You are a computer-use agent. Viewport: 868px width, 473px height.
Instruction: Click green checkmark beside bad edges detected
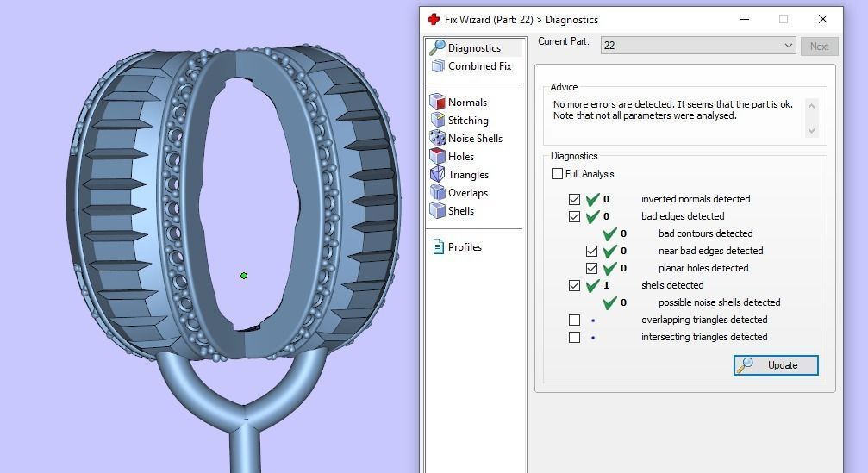[592, 216]
